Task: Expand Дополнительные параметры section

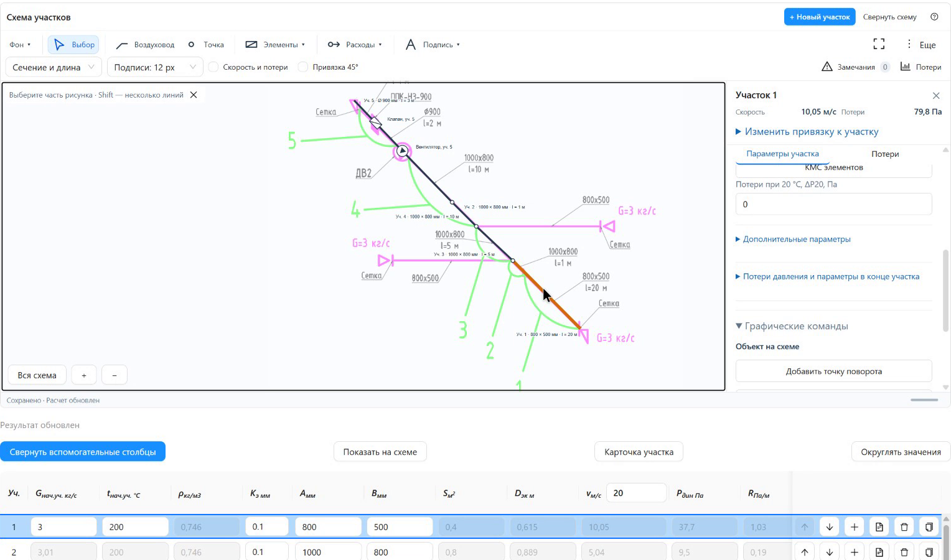Action: [793, 239]
